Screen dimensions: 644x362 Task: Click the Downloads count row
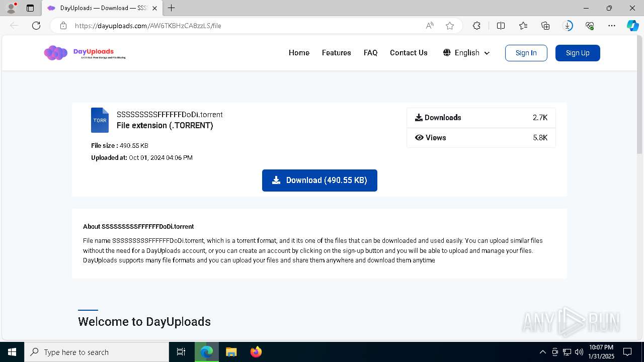481,118
